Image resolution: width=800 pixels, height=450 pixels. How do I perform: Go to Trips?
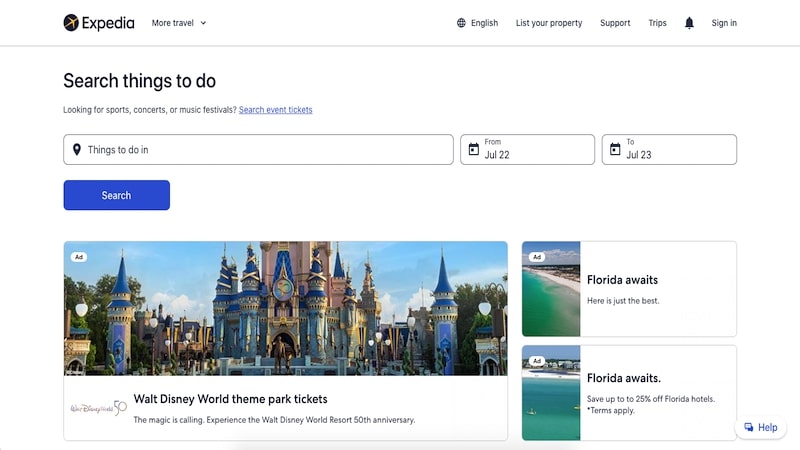coord(657,23)
